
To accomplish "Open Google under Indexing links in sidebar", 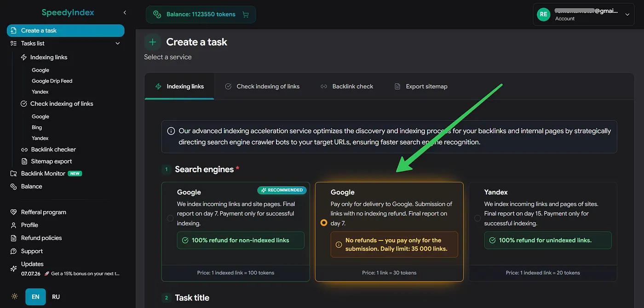I will point(40,70).
